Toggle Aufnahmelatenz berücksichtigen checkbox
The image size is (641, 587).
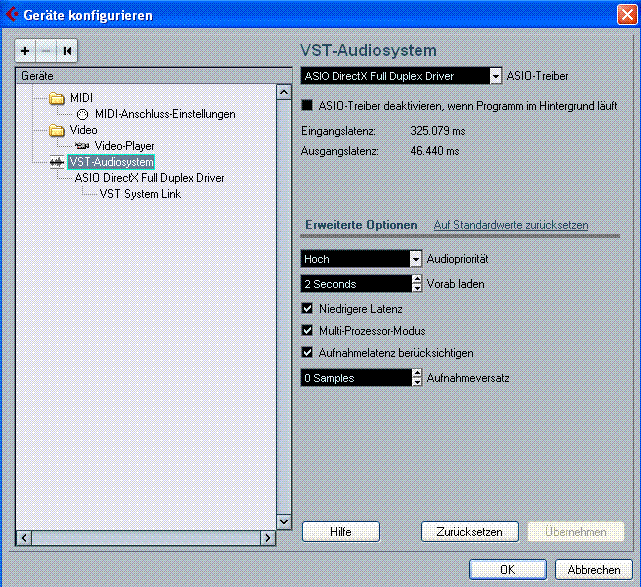coord(307,352)
